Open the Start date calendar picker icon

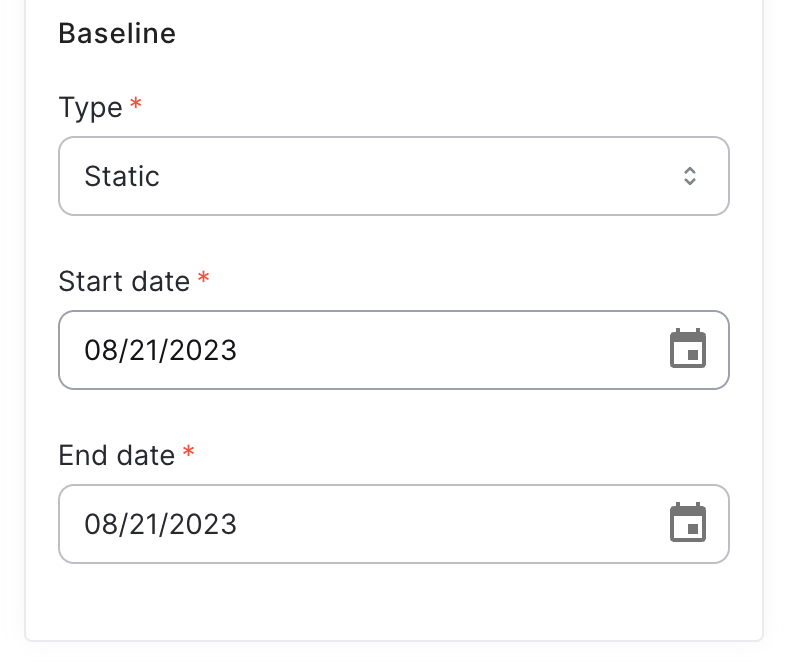click(688, 348)
